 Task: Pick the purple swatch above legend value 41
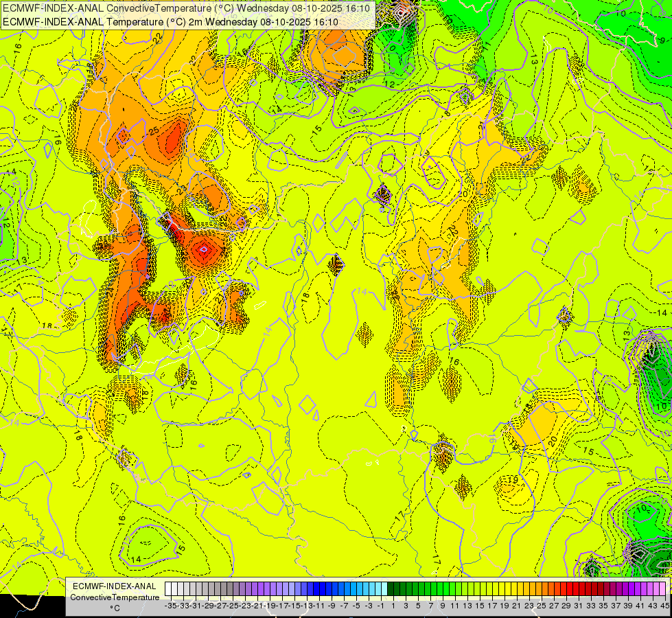pos(638,589)
